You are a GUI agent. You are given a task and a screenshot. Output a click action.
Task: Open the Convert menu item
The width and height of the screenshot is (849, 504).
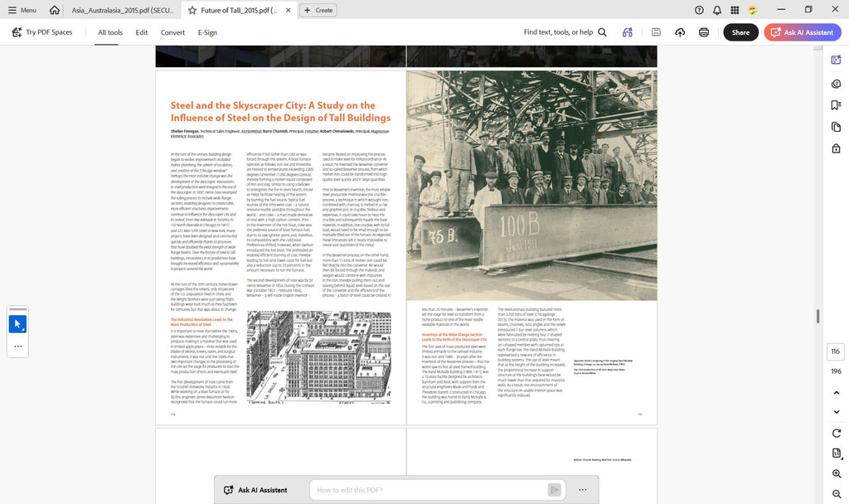tap(172, 32)
